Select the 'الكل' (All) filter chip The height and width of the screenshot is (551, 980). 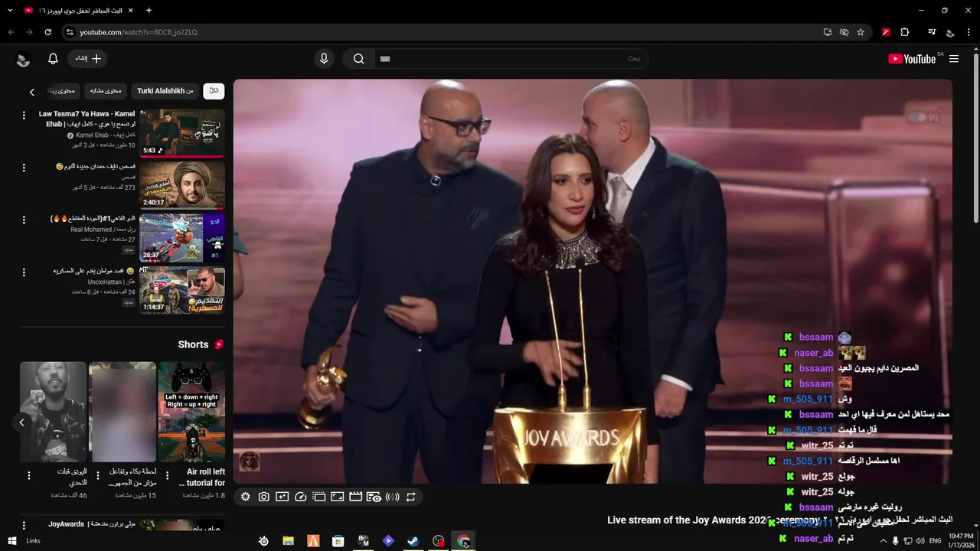pos(214,91)
